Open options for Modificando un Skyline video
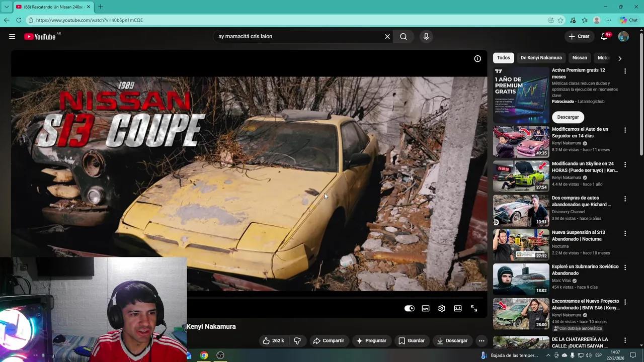This screenshot has height=362, width=644. coord(625,164)
